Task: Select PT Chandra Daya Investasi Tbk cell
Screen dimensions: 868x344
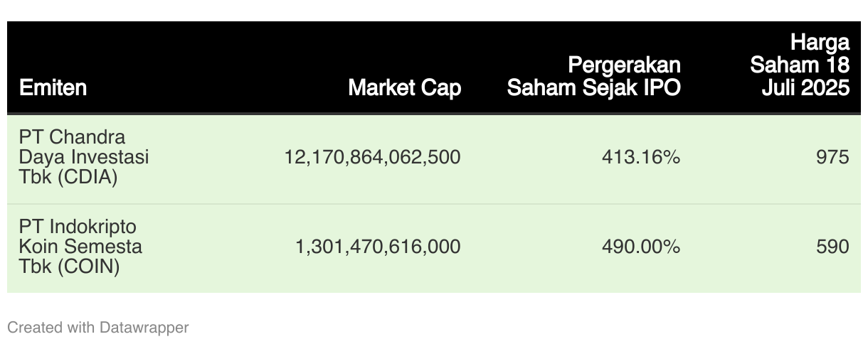Action: [84, 157]
